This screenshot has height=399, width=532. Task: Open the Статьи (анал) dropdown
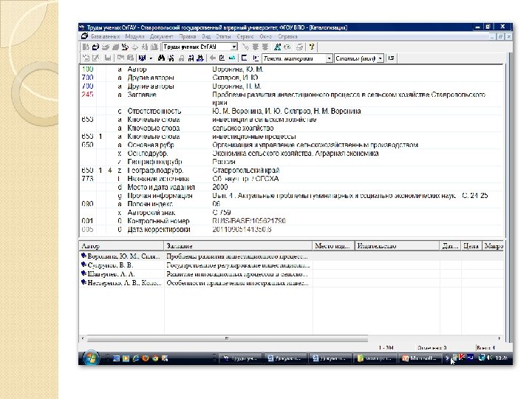click(x=381, y=58)
